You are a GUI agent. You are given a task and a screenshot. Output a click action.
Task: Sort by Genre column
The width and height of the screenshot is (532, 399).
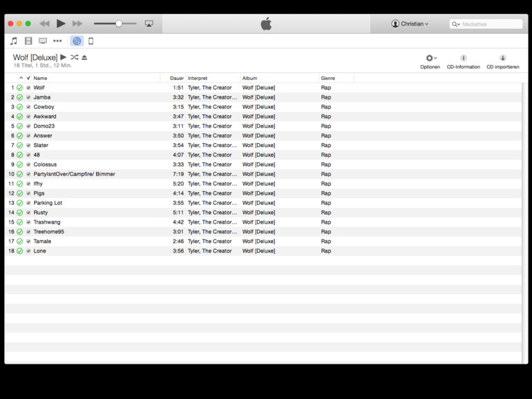pyautogui.click(x=336, y=78)
